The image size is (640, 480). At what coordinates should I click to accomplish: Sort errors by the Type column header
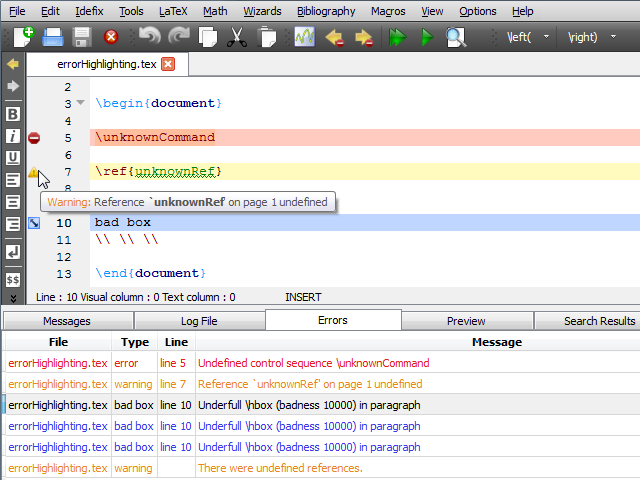134,342
